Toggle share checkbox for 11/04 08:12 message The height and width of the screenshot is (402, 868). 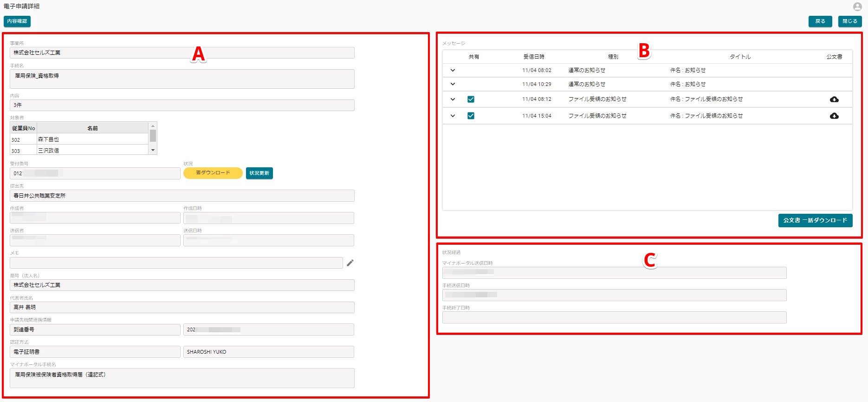(x=471, y=99)
